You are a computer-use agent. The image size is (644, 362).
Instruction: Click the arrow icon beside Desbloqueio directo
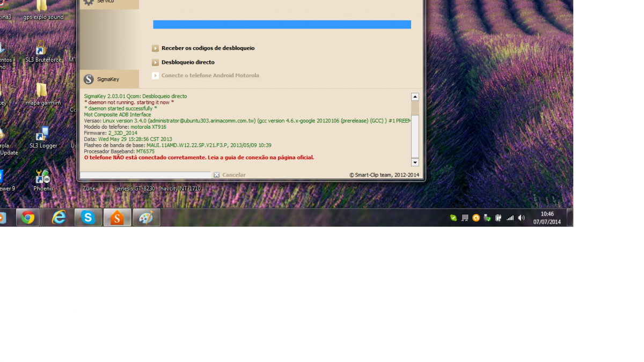click(x=155, y=62)
